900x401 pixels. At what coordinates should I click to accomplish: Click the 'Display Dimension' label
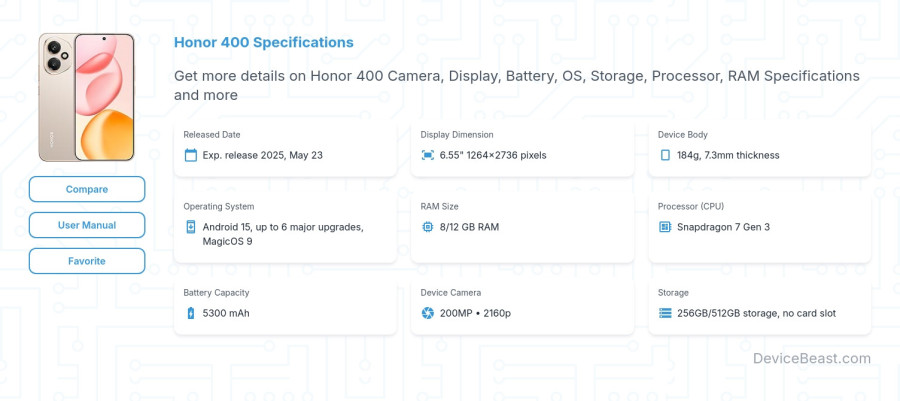coord(457,135)
